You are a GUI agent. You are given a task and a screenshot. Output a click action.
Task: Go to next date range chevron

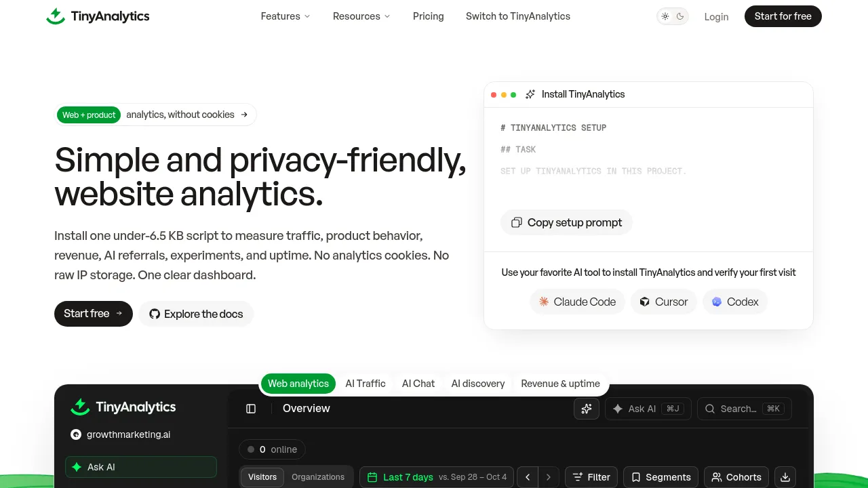(x=549, y=477)
